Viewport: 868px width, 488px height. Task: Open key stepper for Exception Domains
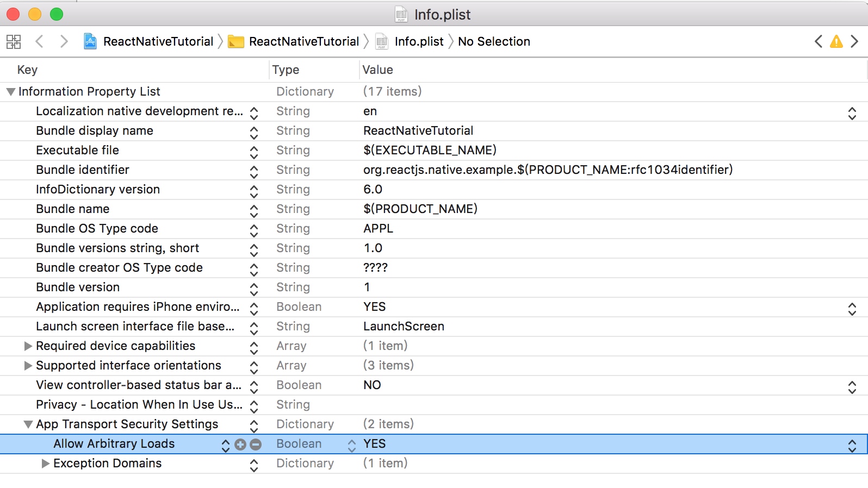254,465
